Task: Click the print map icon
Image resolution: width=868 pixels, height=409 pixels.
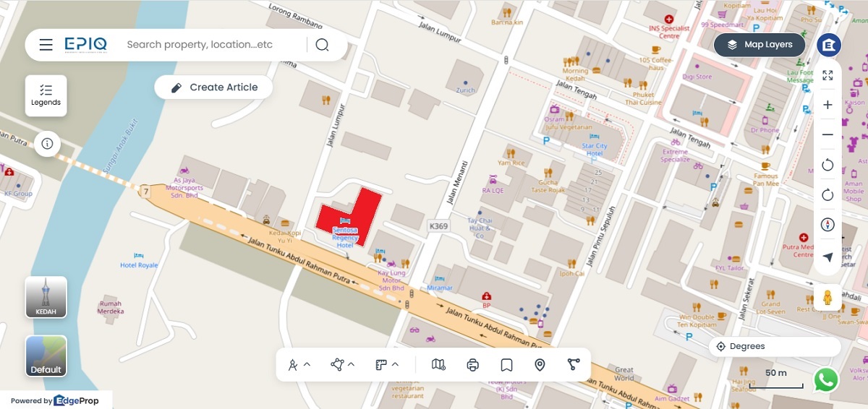Action: point(473,365)
